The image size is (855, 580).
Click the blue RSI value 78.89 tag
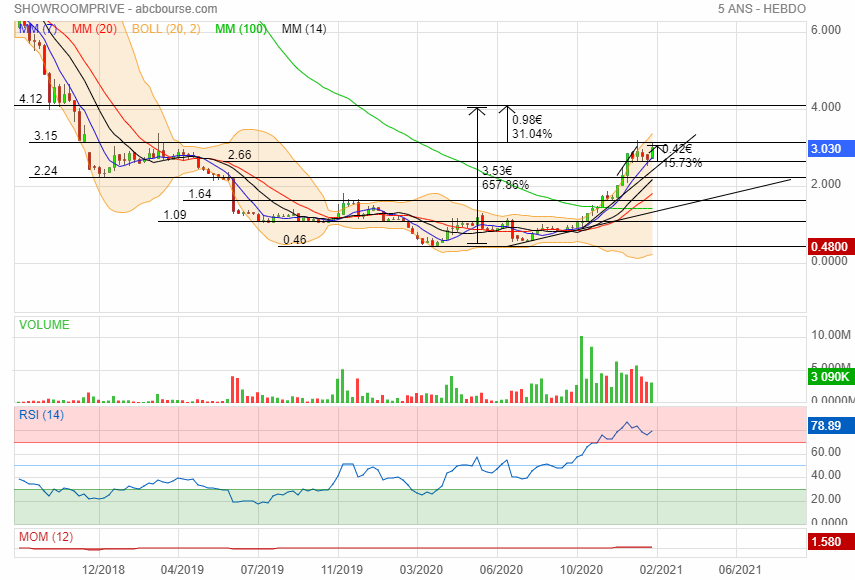point(830,425)
